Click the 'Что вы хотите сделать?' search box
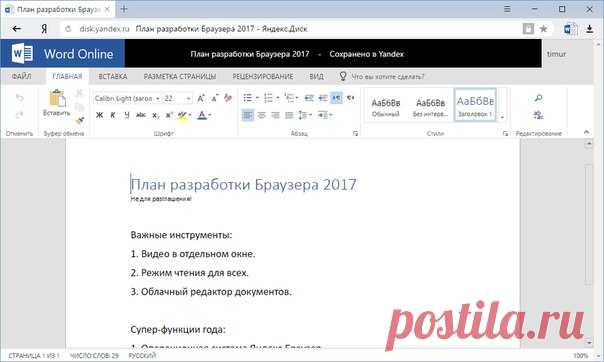604x362 pixels. [x=388, y=77]
